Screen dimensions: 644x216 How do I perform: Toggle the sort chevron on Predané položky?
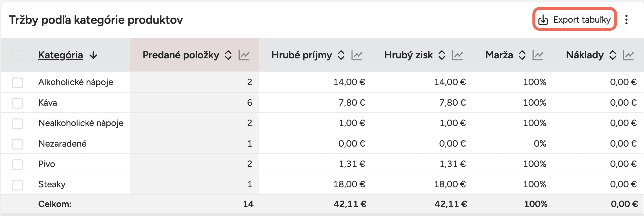(228, 55)
